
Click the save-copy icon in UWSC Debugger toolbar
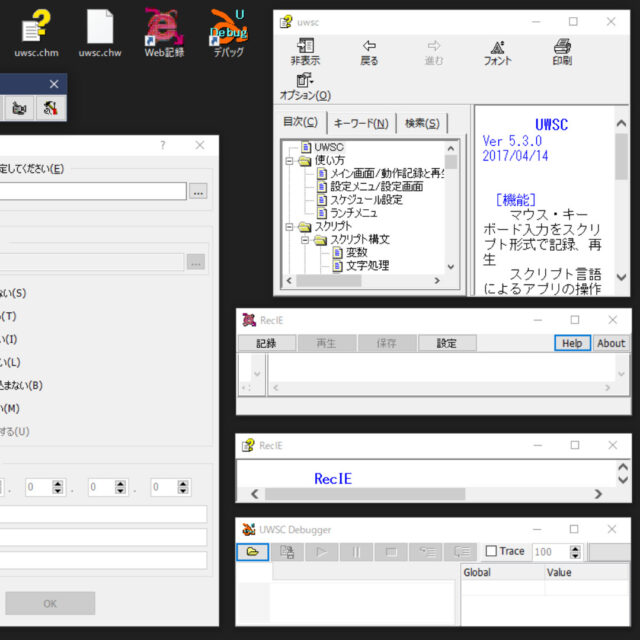287,552
